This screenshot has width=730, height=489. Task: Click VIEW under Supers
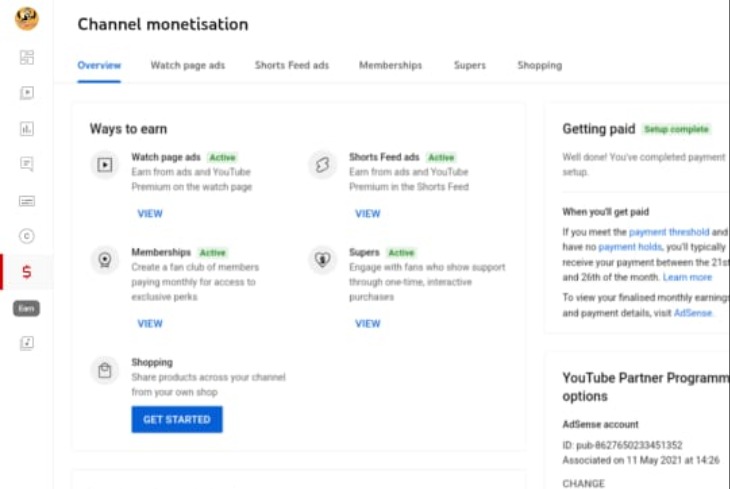[x=368, y=324]
